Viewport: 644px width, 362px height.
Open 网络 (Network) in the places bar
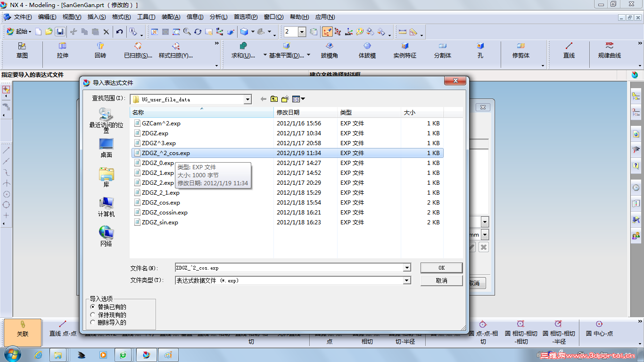pos(106,237)
